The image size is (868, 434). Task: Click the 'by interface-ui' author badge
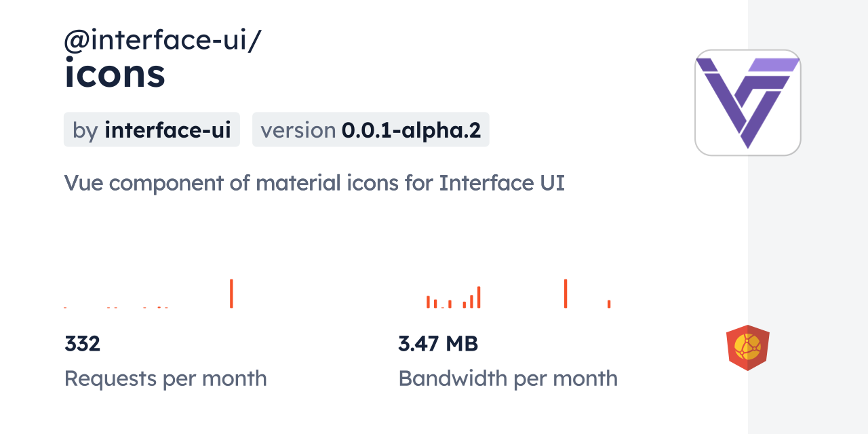151,130
